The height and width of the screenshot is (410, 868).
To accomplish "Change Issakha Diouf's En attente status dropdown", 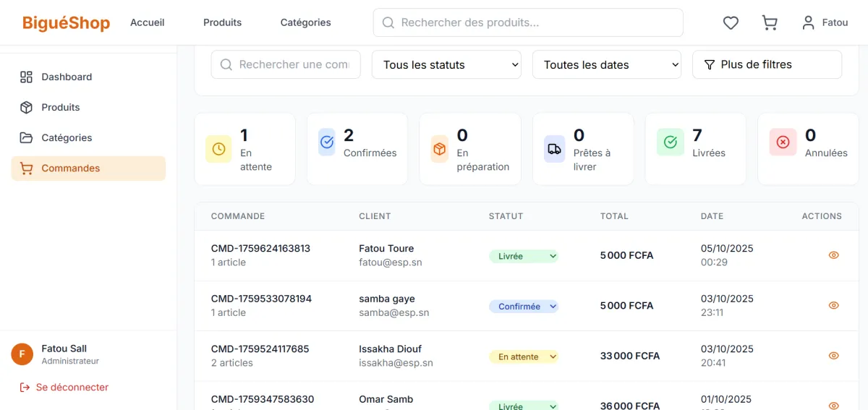I will point(524,356).
